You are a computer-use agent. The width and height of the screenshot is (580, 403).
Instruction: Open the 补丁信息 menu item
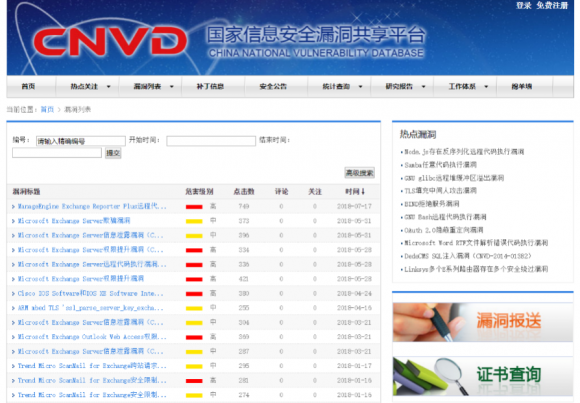pos(210,86)
